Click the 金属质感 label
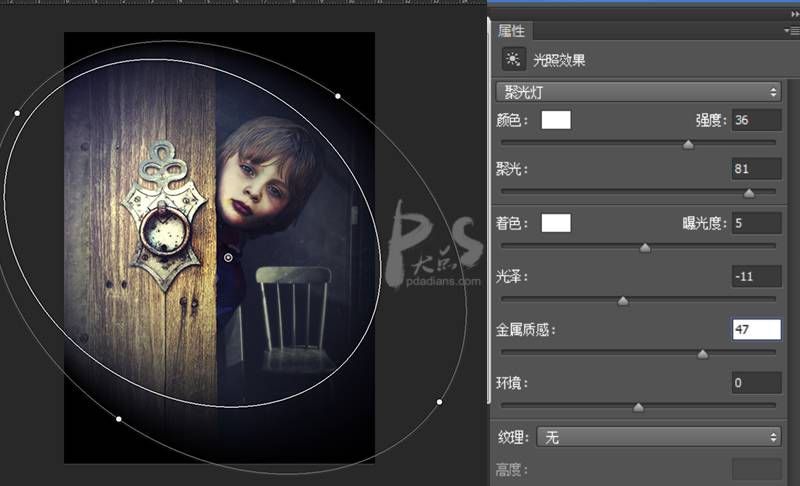The image size is (800, 486). coord(526,330)
